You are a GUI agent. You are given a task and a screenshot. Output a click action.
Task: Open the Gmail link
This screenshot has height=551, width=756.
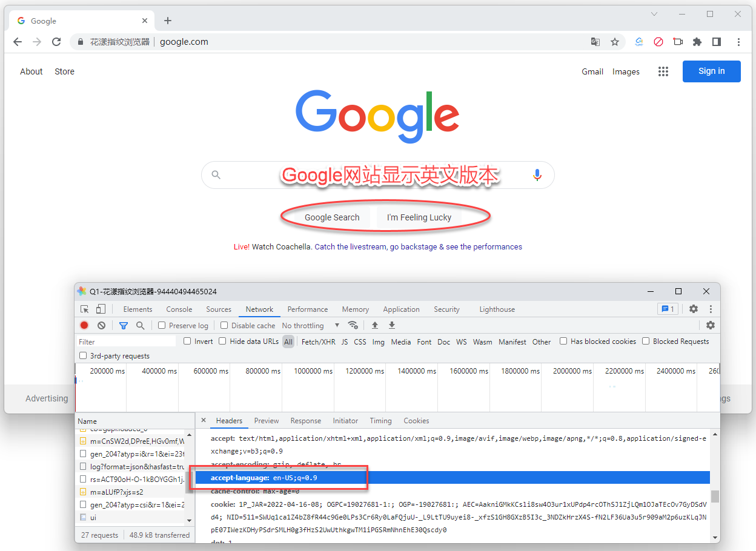point(592,71)
